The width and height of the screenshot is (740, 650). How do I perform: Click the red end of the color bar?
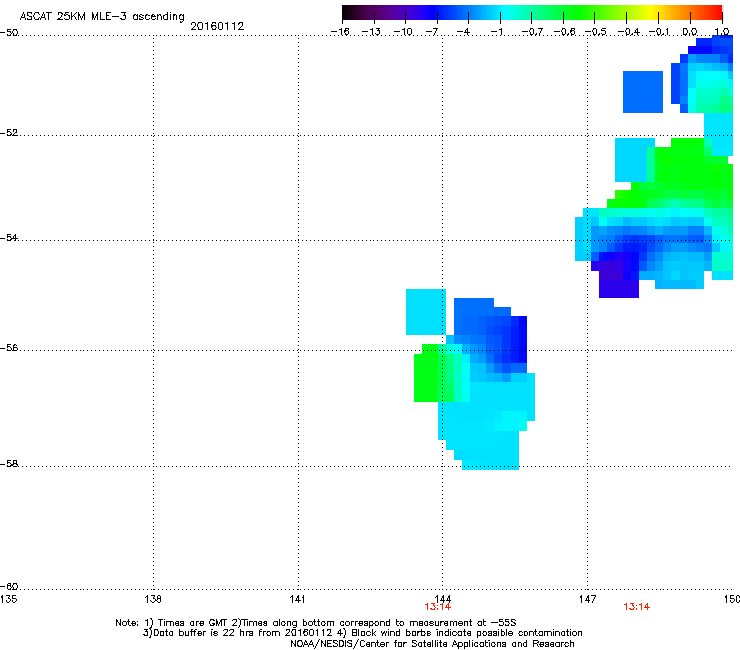coord(715,12)
